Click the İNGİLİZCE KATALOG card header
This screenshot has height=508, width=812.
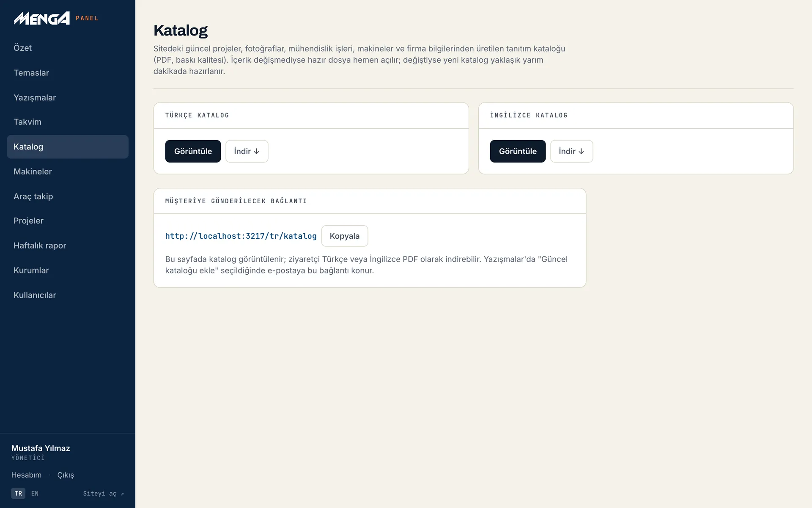click(529, 115)
